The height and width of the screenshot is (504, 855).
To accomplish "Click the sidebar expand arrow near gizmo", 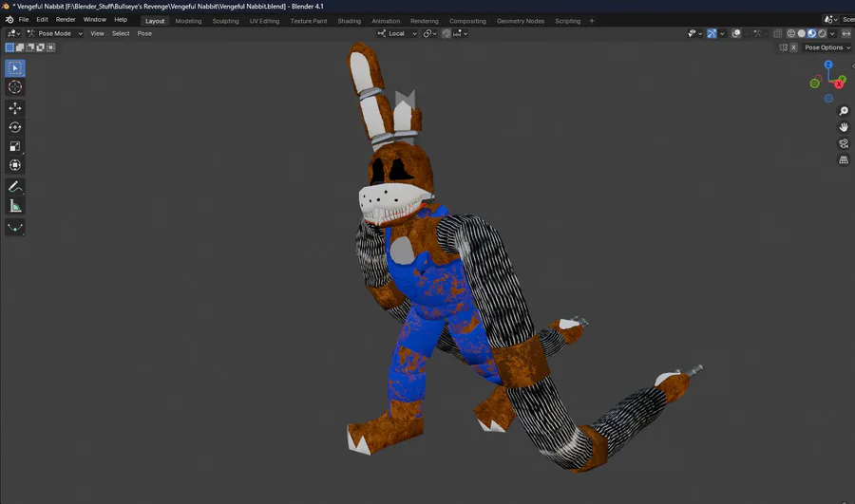I will [853, 65].
